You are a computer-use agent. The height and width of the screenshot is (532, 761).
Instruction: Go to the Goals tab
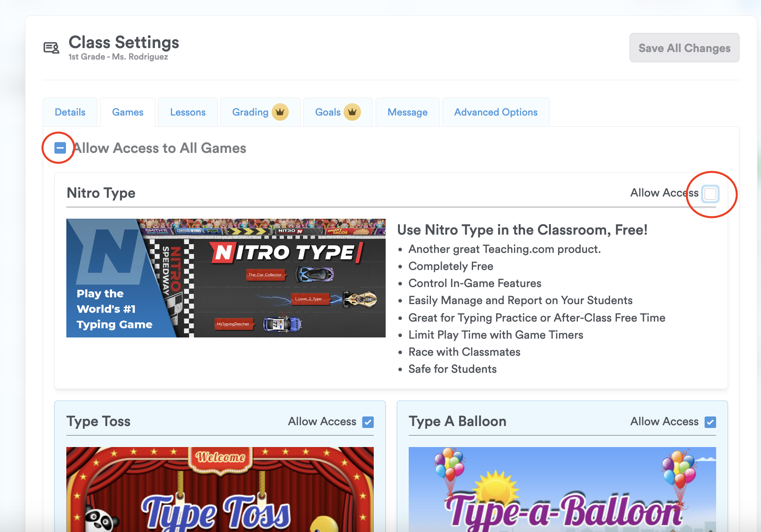[338, 112]
